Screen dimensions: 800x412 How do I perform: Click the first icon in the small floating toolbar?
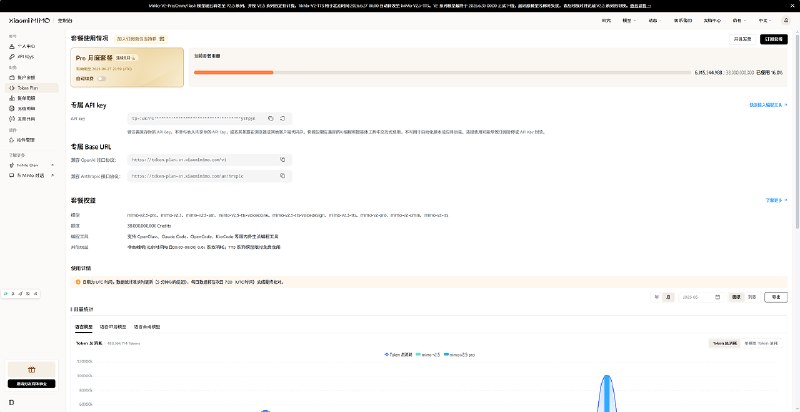[6, 294]
